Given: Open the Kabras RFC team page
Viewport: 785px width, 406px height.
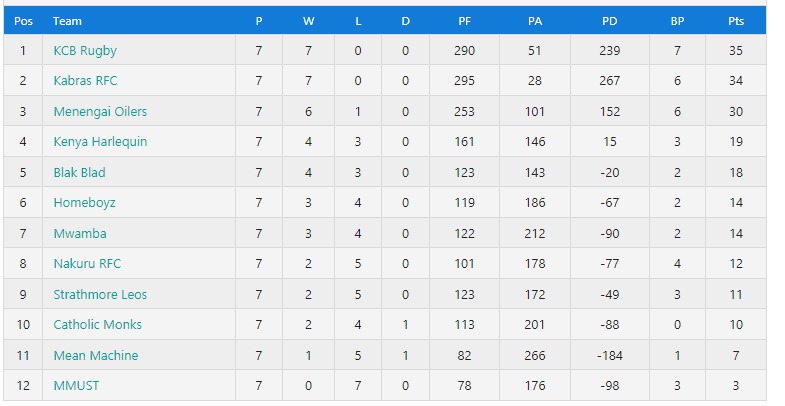Looking at the screenshot, I should 85,81.
